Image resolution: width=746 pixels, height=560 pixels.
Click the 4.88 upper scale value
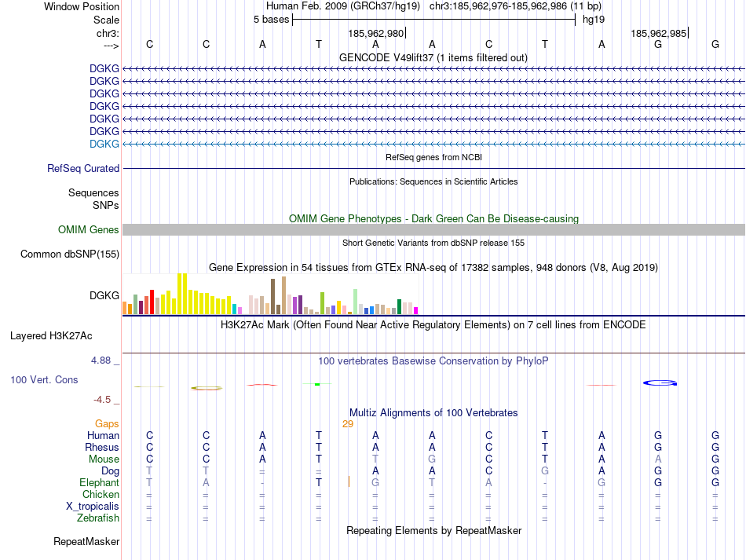tap(101, 361)
